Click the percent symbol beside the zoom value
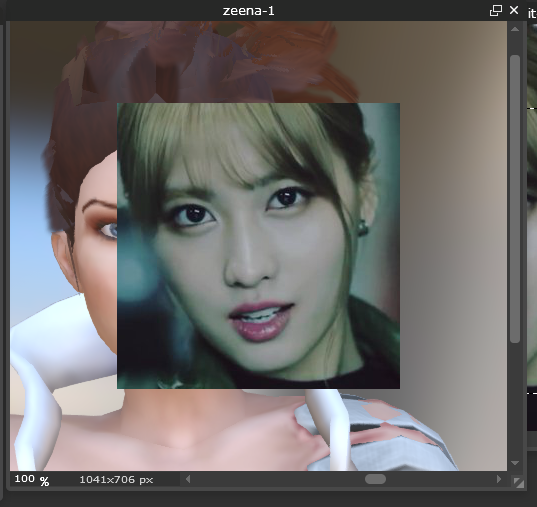 [x=45, y=482]
